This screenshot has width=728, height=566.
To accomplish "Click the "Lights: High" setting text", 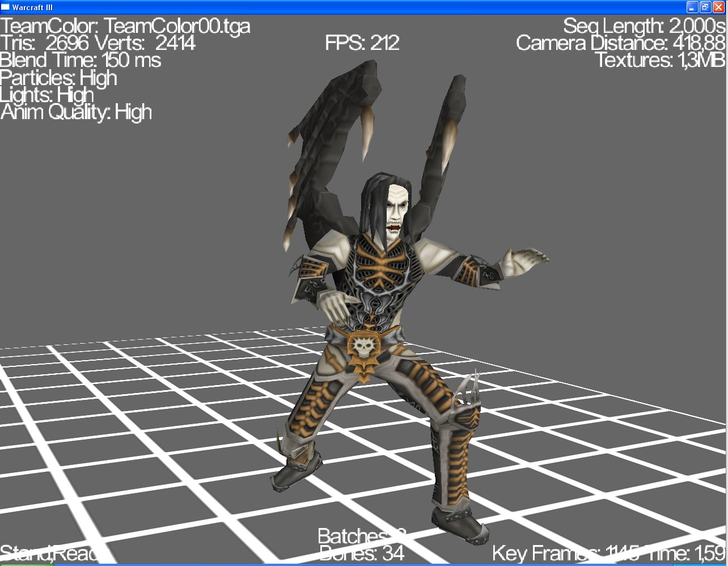I will 47,95.
